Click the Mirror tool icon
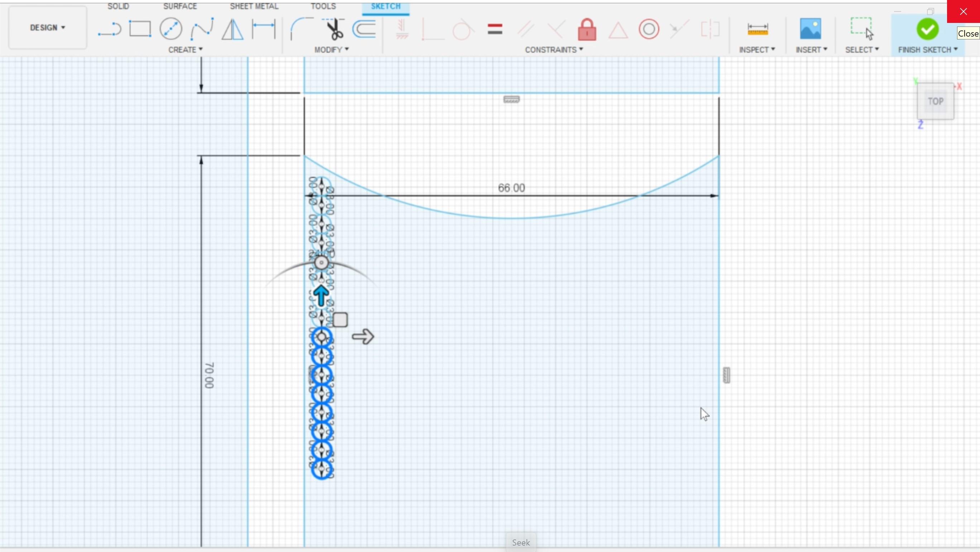This screenshot has width=980, height=552. pyautogui.click(x=232, y=29)
